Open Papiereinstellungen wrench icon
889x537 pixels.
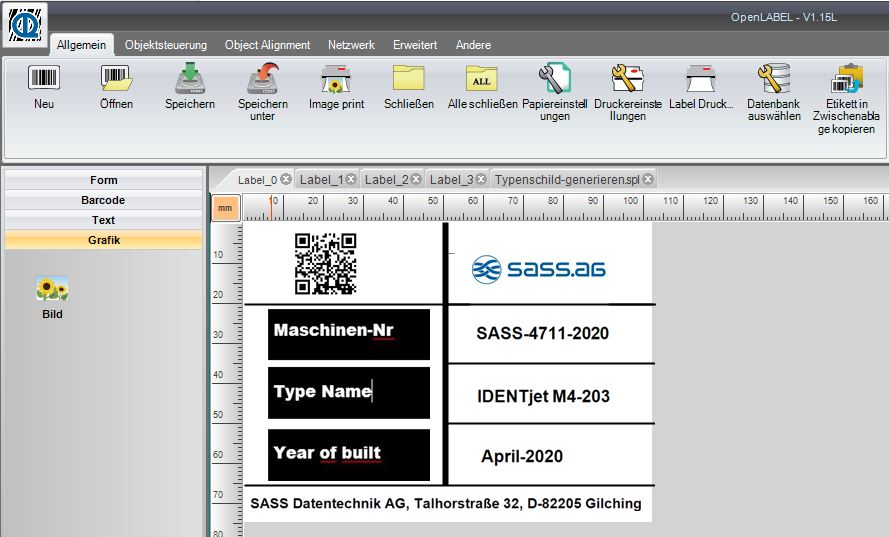coord(554,78)
